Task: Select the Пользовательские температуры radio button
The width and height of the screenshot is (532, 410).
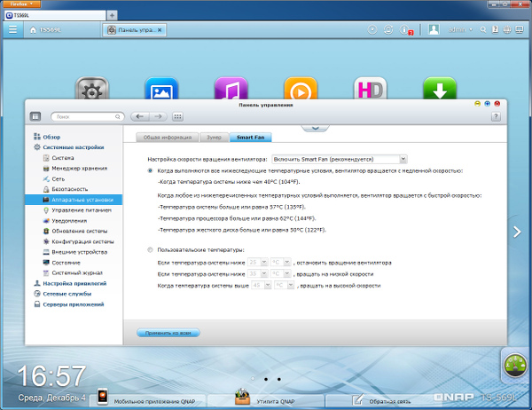Action: [x=151, y=249]
